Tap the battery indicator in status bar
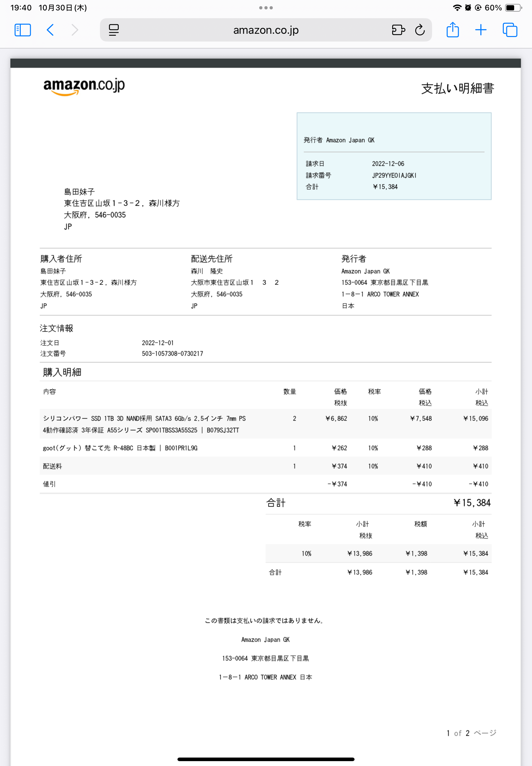The width and height of the screenshot is (532, 766). (x=513, y=8)
